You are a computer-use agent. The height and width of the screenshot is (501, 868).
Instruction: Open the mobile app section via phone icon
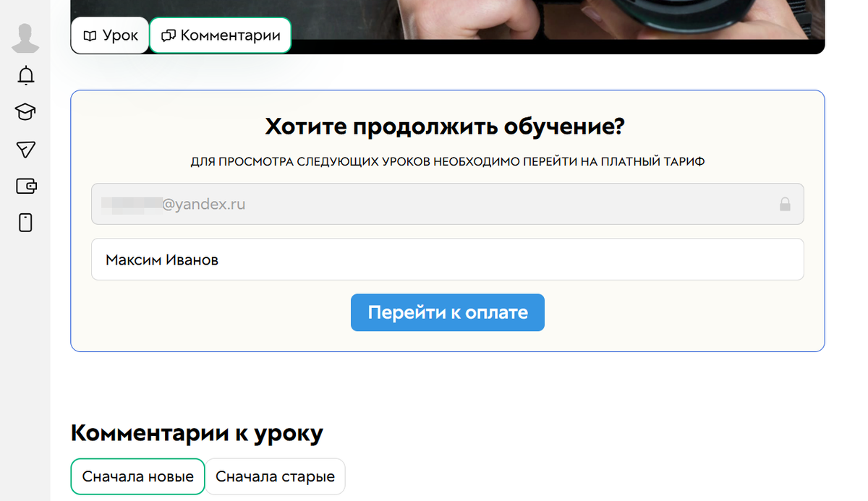(25, 223)
